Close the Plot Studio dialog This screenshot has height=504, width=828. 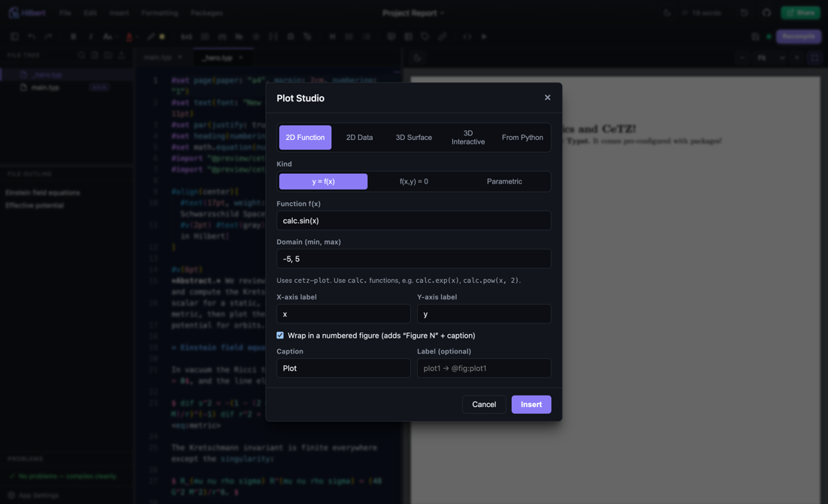(547, 98)
